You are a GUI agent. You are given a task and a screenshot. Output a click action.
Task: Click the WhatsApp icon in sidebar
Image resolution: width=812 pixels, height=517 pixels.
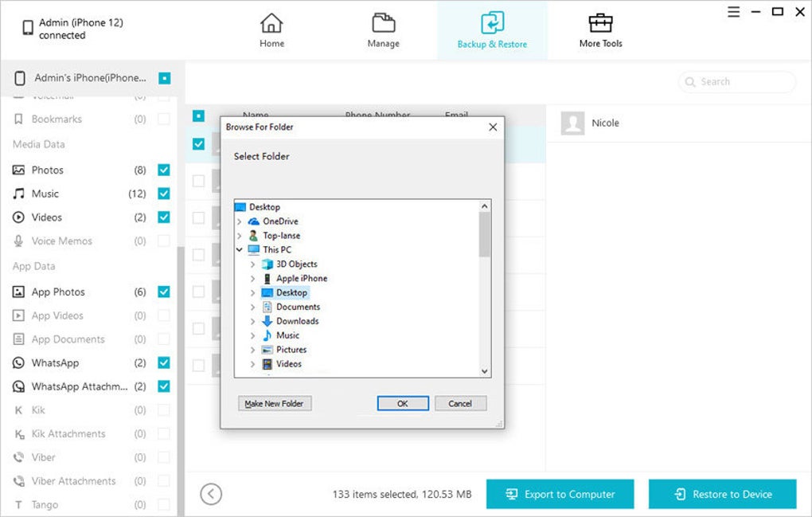(x=18, y=362)
